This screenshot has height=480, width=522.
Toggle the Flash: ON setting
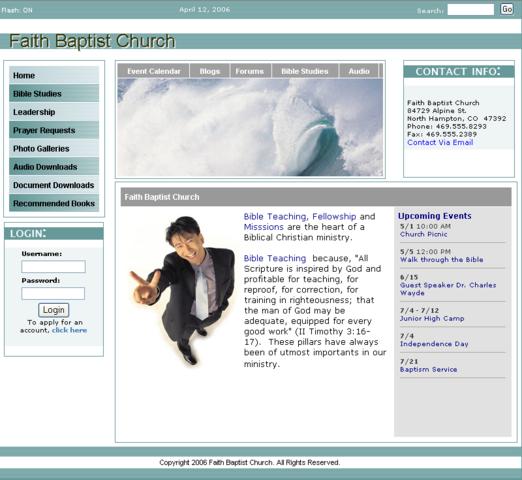(17, 10)
